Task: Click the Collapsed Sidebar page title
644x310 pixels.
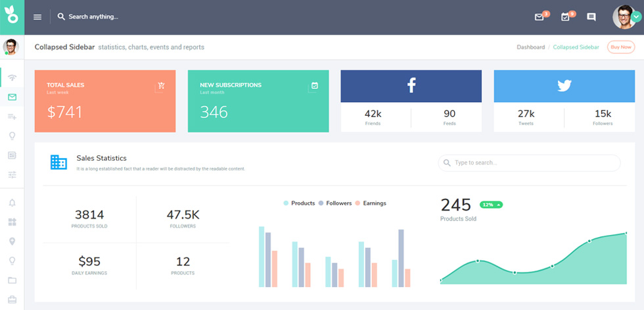Action: (x=64, y=47)
